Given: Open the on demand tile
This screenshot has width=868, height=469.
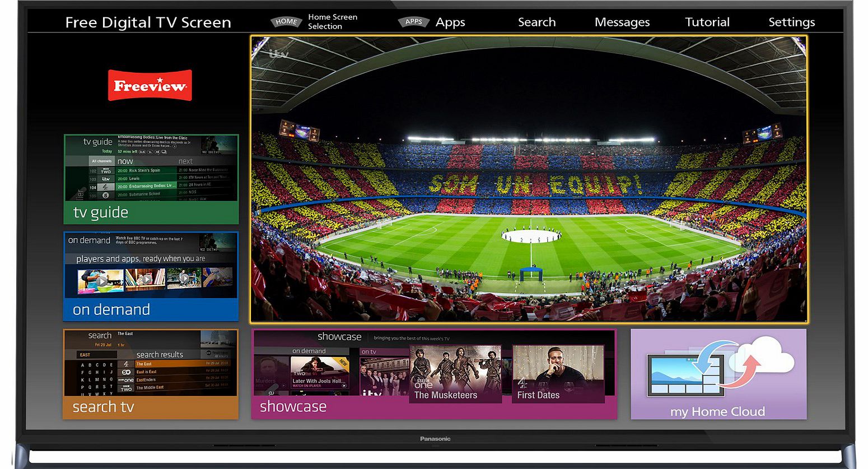Looking at the screenshot, I should pyautogui.click(x=151, y=276).
